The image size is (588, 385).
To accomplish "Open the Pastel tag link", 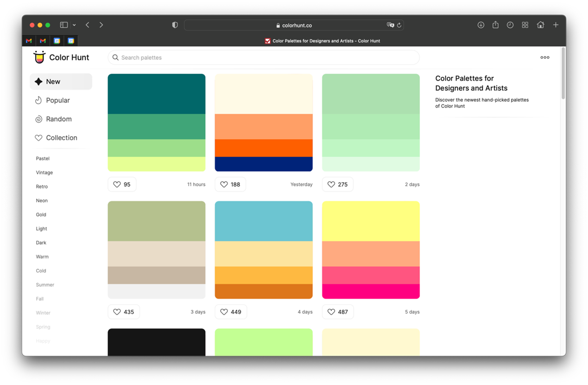I will 43,158.
